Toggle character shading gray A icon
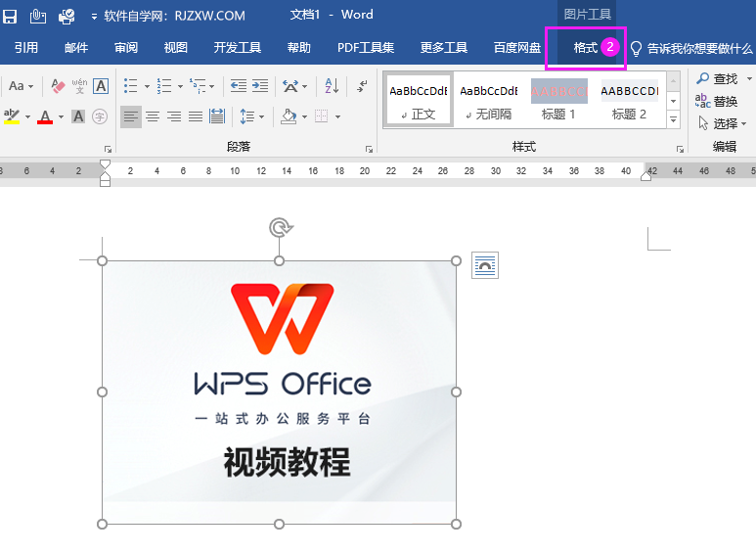Screen dimensions: 756x555 click(x=78, y=116)
